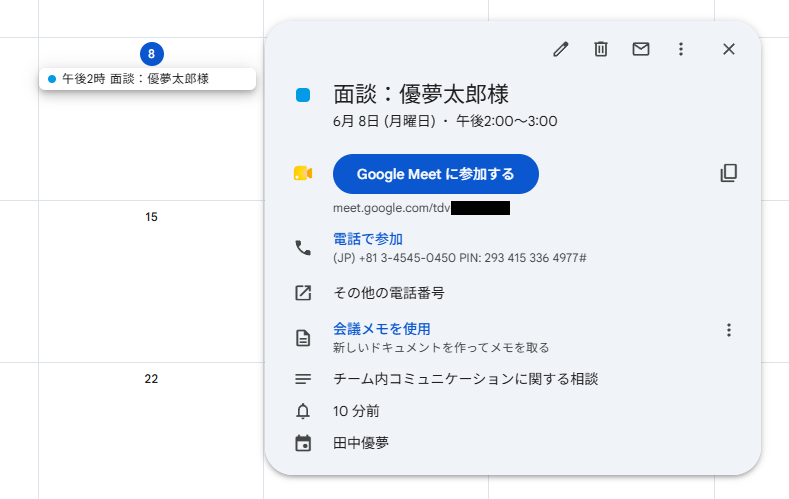Open その他の電話番号 link
Image resolution: width=789 pixels, height=499 pixels.
(x=389, y=293)
